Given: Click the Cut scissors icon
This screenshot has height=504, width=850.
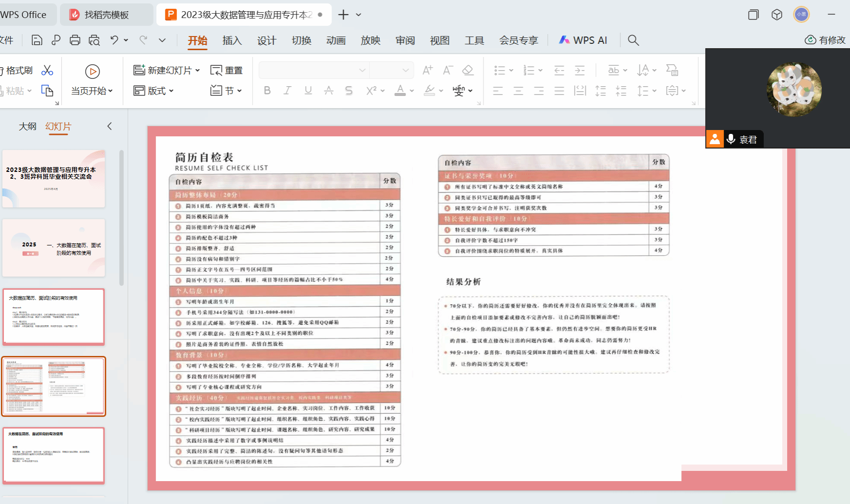Looking at the screenshot, I should [47, 71].
